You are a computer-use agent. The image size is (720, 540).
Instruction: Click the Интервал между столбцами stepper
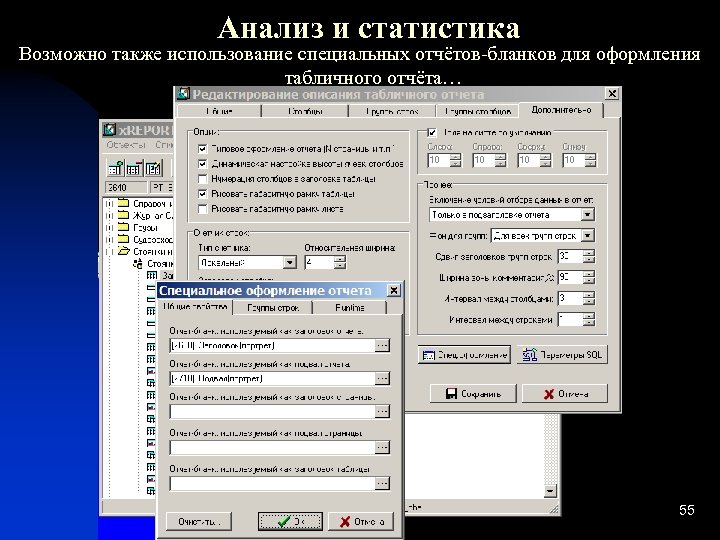589,298
